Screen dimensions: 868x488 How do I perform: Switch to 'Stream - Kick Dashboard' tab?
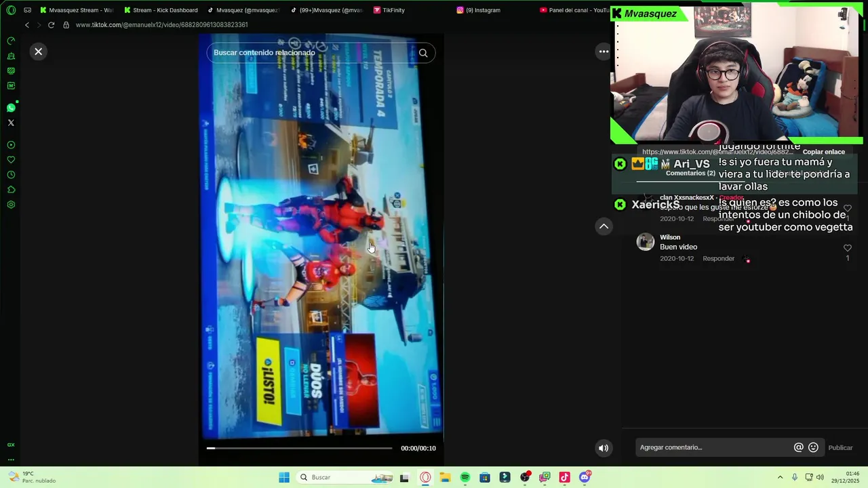[x=161, y=10]
